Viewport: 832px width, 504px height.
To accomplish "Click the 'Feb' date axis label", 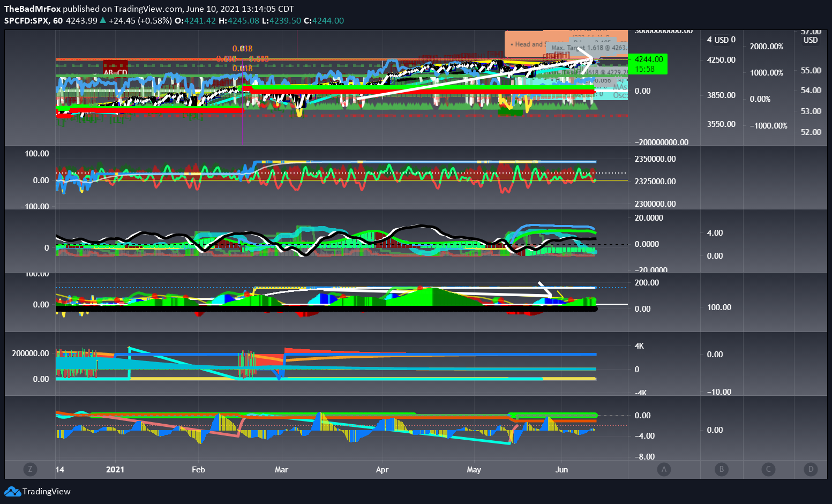I will coord(198,469).
